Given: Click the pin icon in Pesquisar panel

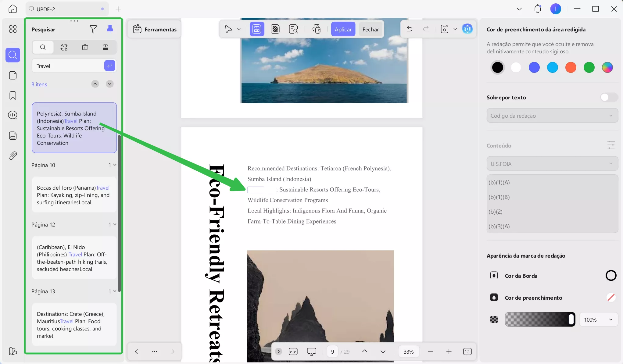Looking at the screenshot, I should click(x=110, y=29).
